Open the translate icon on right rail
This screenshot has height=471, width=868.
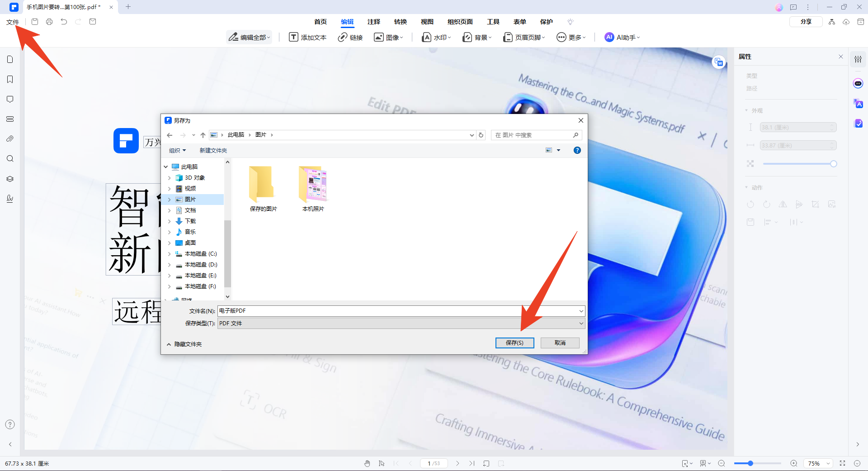858,104
